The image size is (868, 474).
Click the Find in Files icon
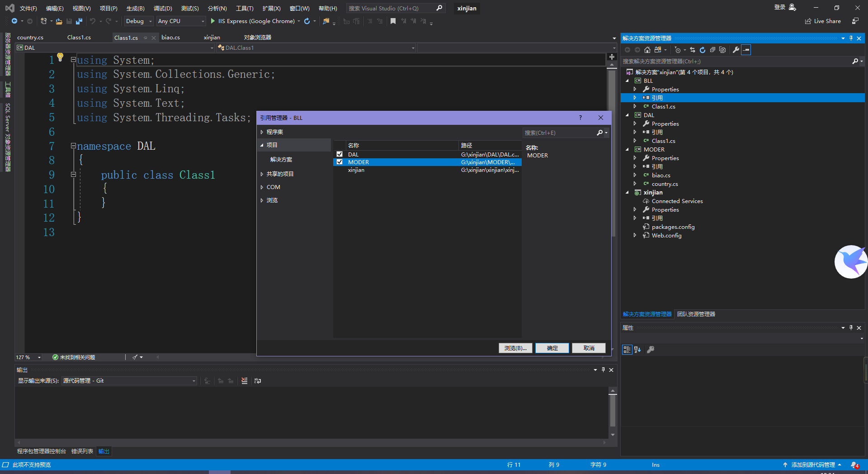pyautogui.click(x=326, y=21)
